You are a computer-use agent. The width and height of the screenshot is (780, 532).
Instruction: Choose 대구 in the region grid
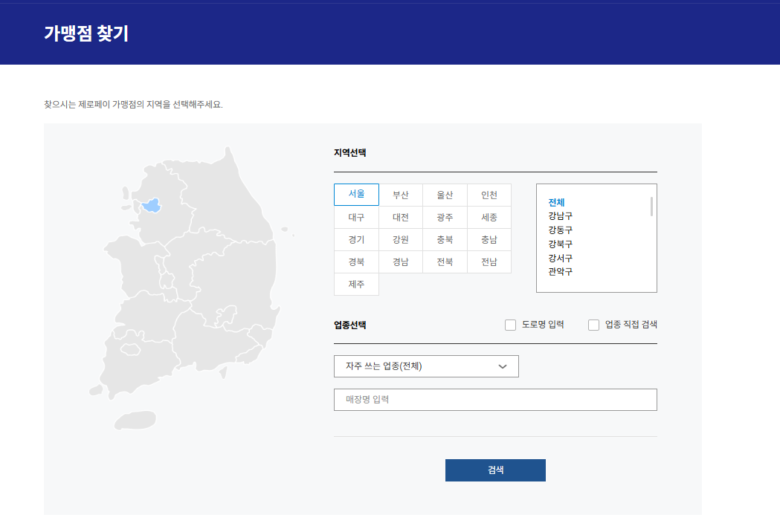(x=356, y=217)
